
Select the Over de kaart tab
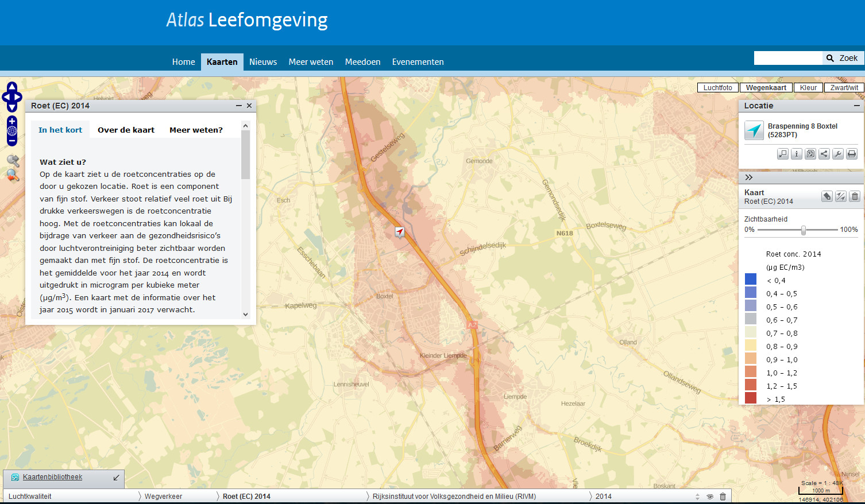click(x=126, y=130)
